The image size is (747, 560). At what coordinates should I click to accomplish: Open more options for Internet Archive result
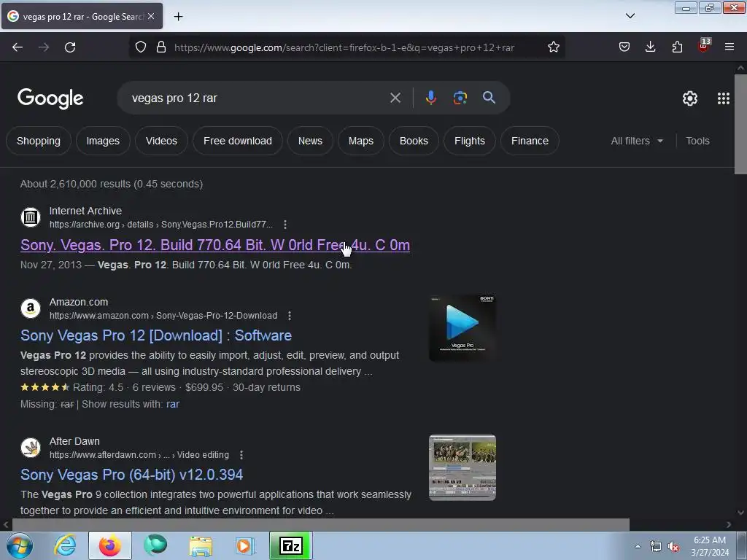pyautogui.click(x=285, y=225)
